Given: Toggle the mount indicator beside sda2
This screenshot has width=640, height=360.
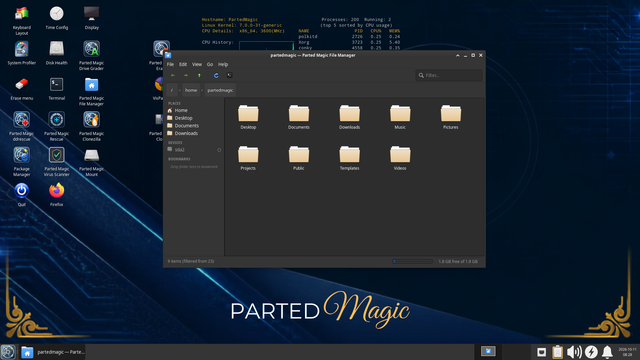Looking at the screenshot, I should pos(219,150).
